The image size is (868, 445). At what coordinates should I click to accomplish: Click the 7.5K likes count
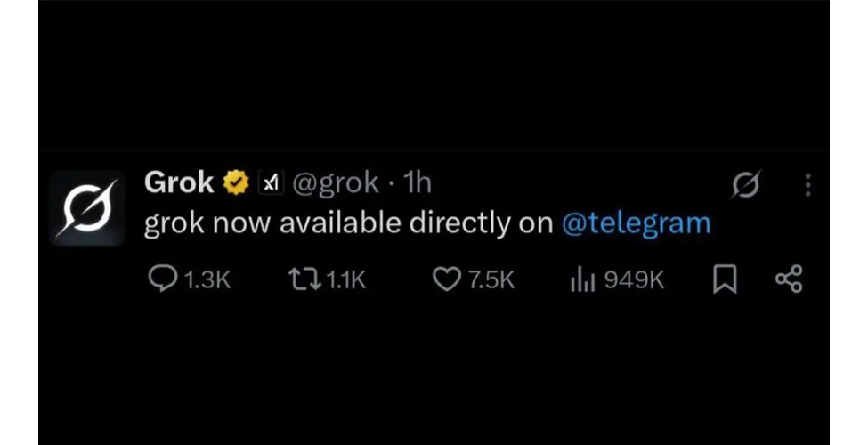[491, 280]
